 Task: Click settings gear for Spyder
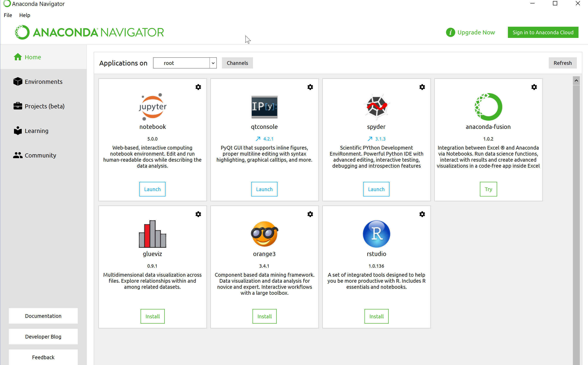coord(422,87)
